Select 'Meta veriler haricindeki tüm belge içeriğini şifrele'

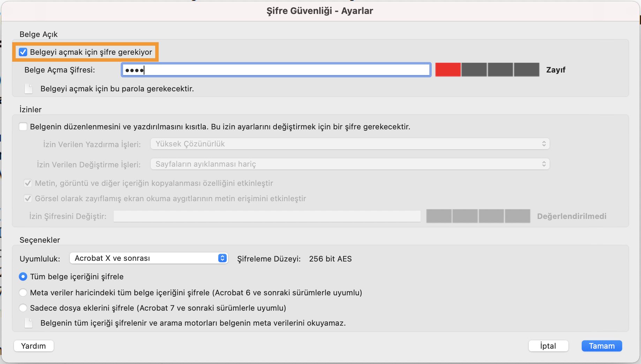(23, 293)
